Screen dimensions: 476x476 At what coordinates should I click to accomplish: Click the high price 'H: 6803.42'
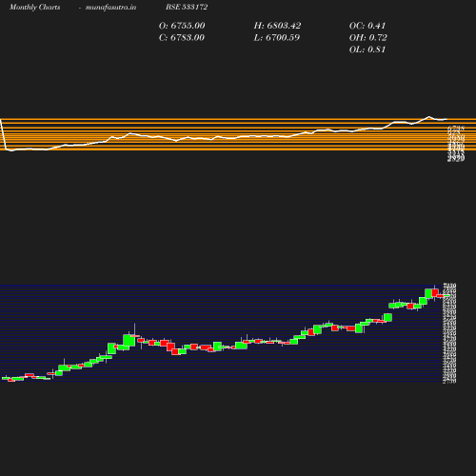pos(277,26)
